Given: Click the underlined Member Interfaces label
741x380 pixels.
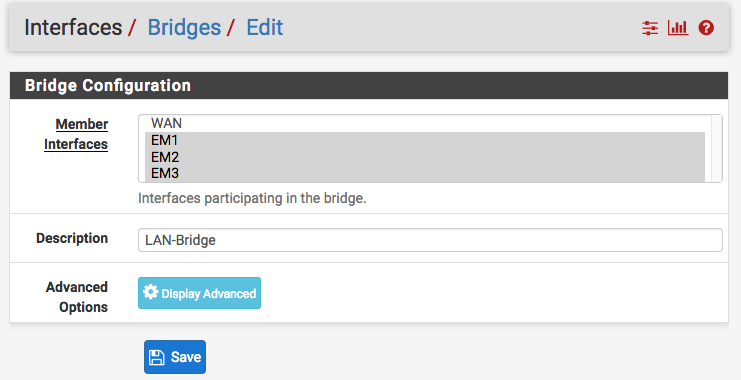Looking at the screenshot, I should [76, 134].
